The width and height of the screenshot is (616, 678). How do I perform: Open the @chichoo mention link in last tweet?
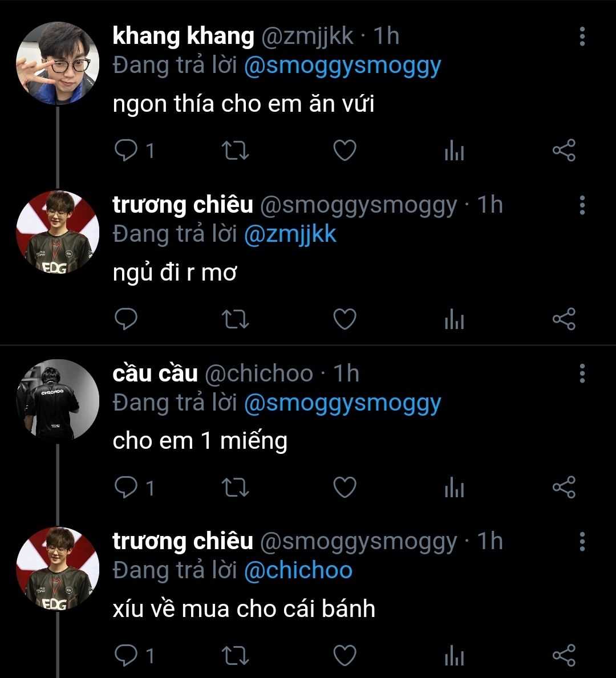[298, 570]
